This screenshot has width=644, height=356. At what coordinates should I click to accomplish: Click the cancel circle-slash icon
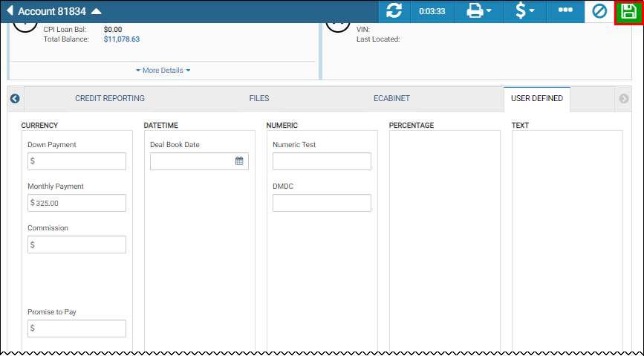click(x=599, y=11)
